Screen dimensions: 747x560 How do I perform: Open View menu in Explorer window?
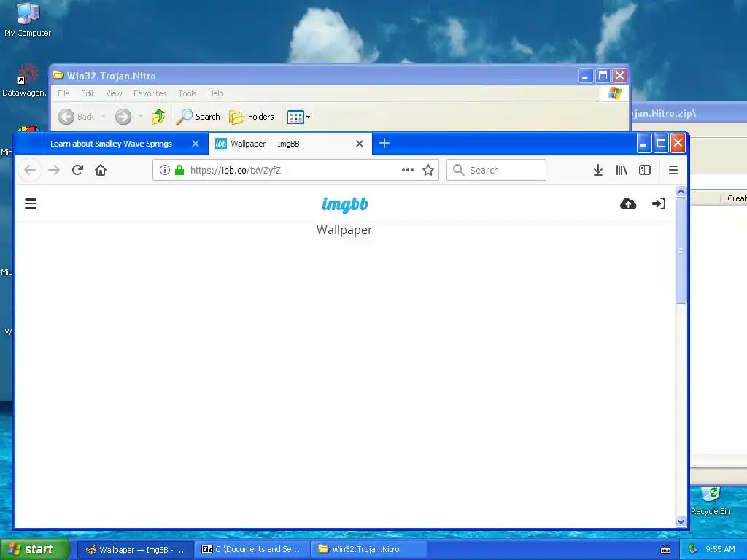[114, 93]
